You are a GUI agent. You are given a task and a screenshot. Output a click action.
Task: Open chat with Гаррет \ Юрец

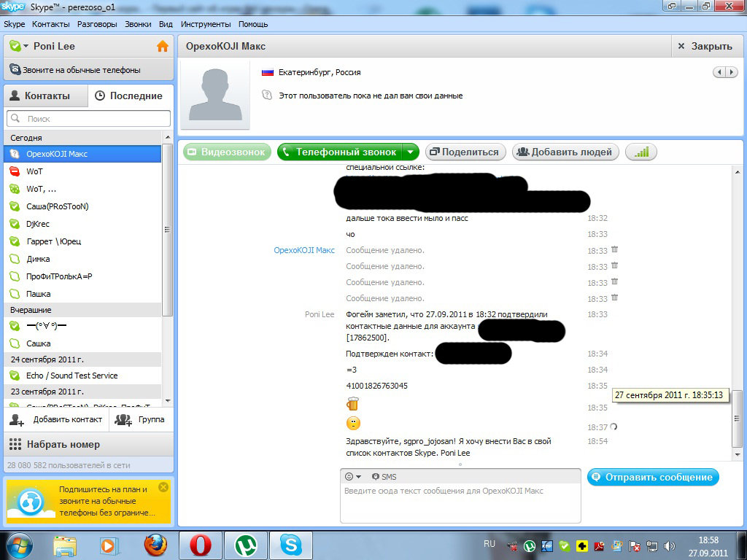tap(82, 241)
